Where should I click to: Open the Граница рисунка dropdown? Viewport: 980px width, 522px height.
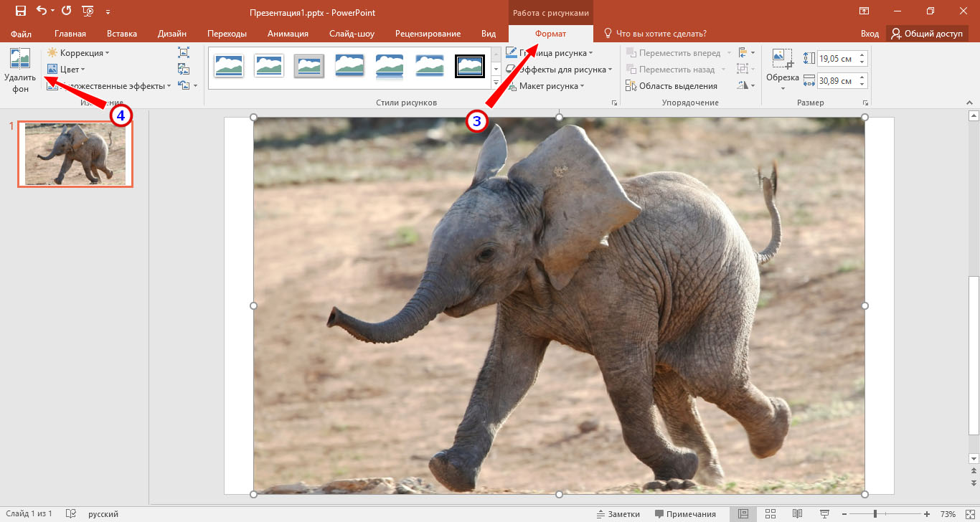550,53
